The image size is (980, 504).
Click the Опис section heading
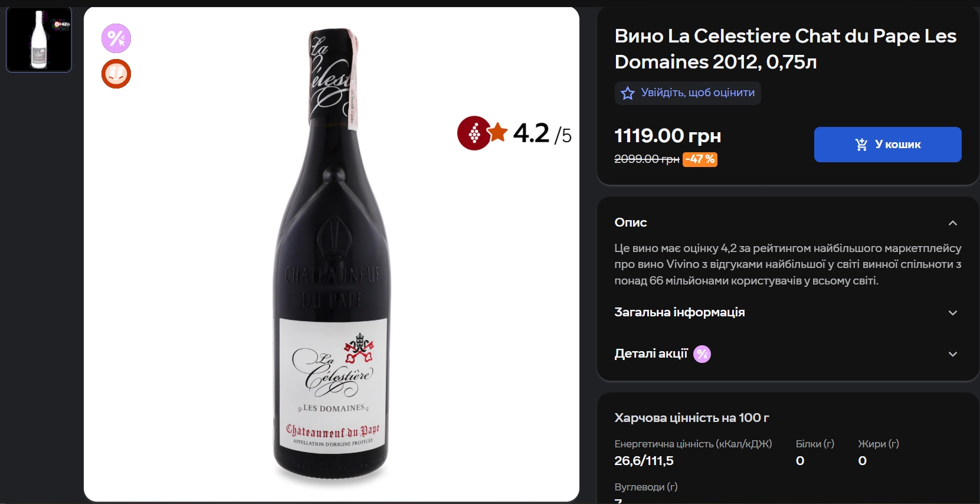coord(631,222)
